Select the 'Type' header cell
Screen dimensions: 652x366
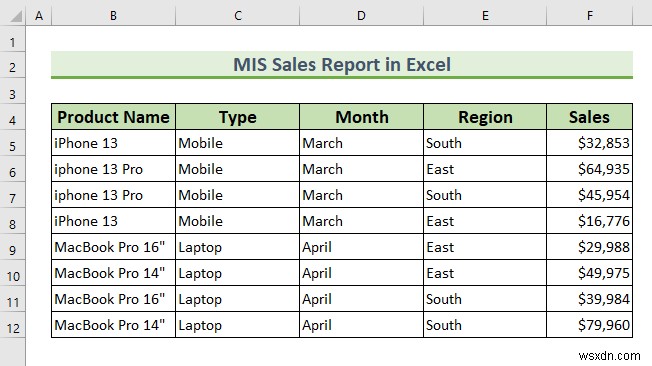[x=237, y=117]
